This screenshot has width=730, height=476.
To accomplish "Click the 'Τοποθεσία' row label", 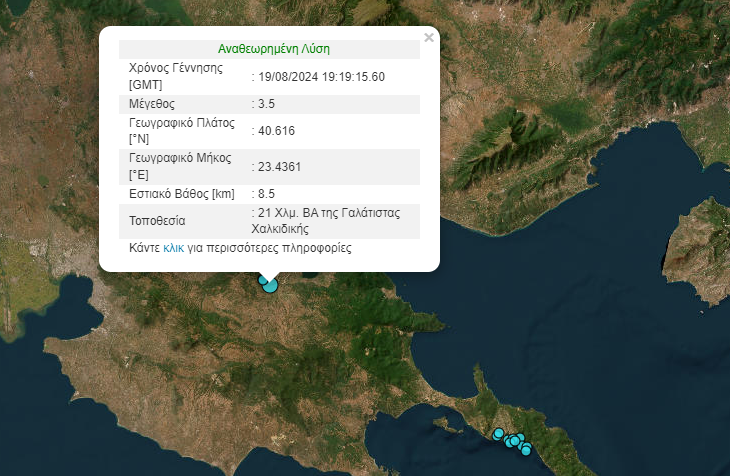I will point(158,221).
